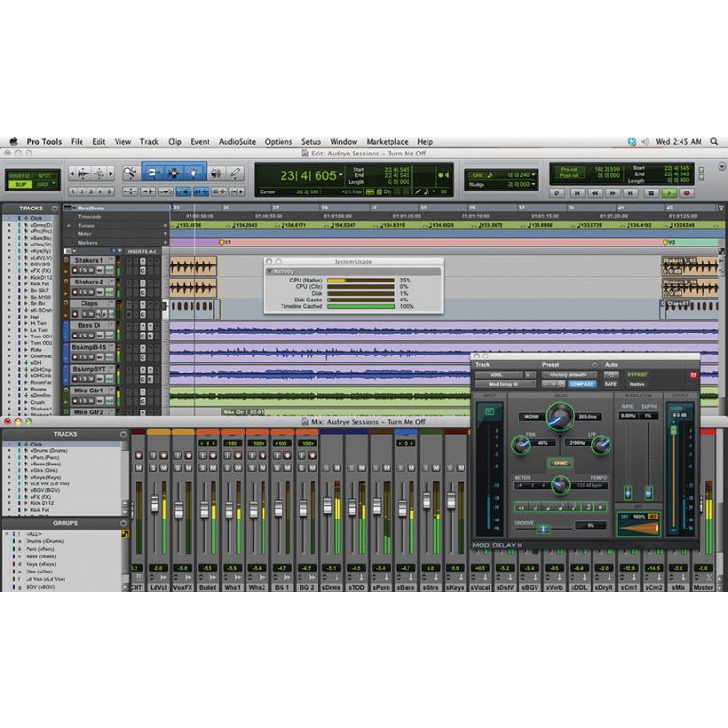This screenshot has width=728, height=728.
Task: Select the Bass DI track name
Action: [89, 325]
